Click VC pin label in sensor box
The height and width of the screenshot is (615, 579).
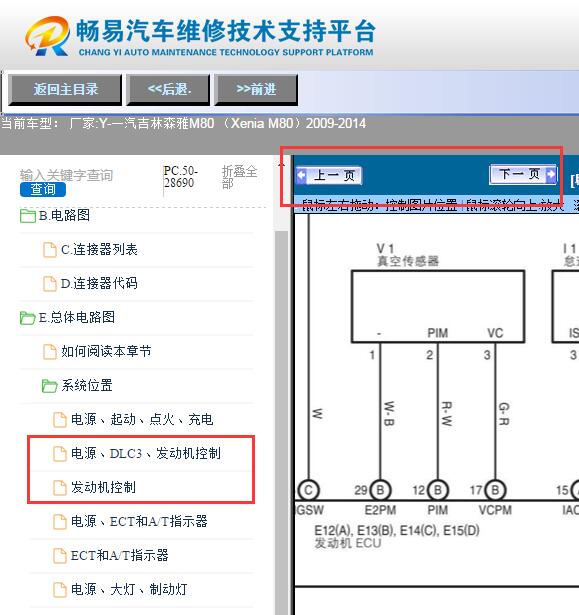495,333
